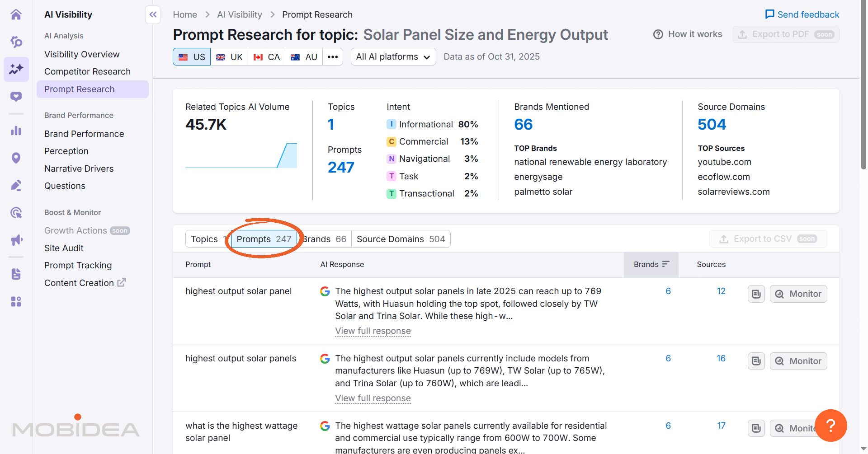Click the AI Visibility sparkles icon
The height and width of the screenshot is (454, 868).
coord(16,69)
